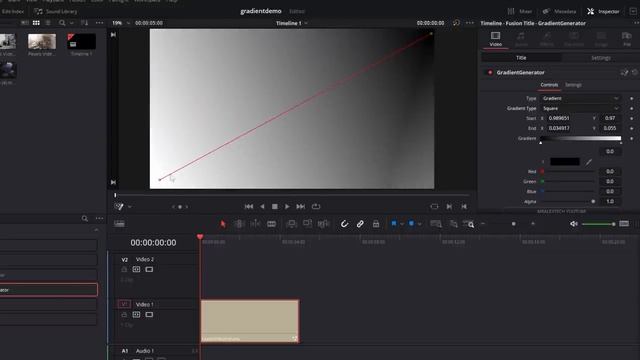Select the Timeline 1 thumbnail in media pool
This screenshot has width=640, height=360.
(81, 42)
